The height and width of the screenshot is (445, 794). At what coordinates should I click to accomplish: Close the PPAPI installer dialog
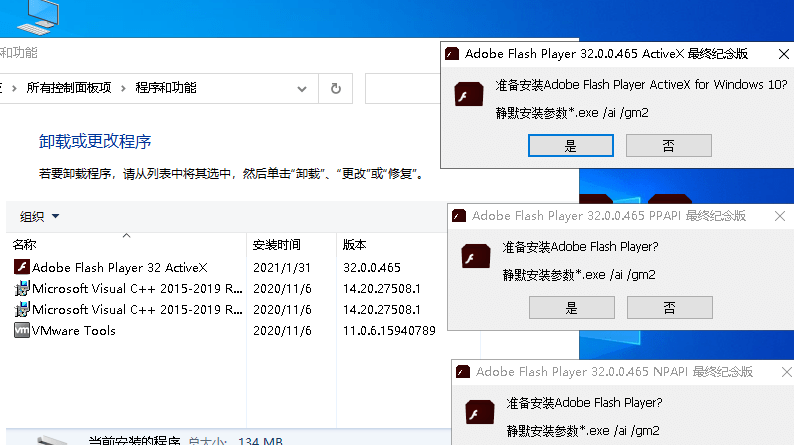coord(780,216)
